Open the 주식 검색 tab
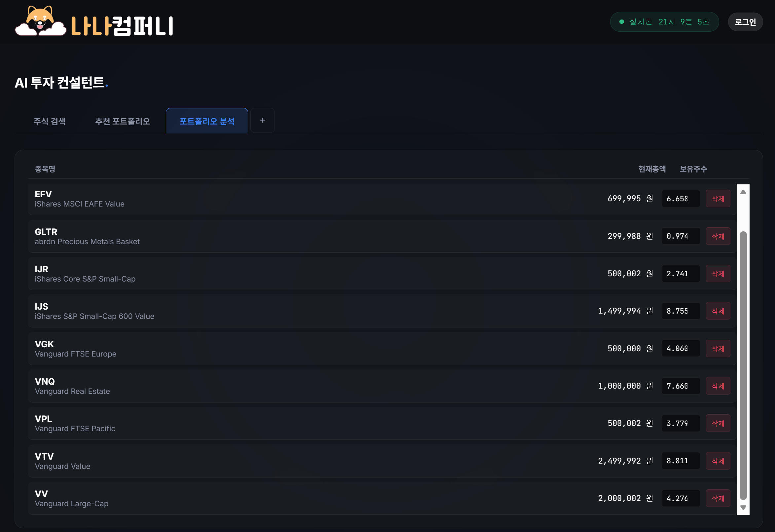Screen dimensions: 775x532 (x=49, y=121)
